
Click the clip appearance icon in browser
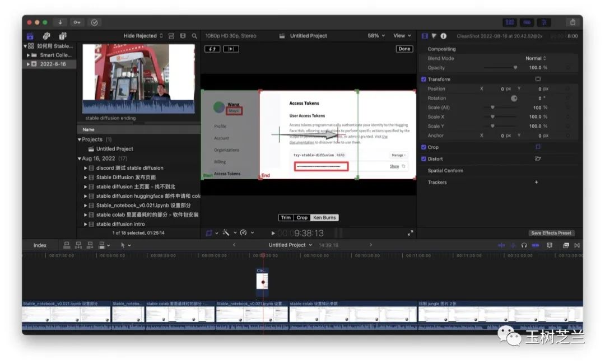coord(171,36)
